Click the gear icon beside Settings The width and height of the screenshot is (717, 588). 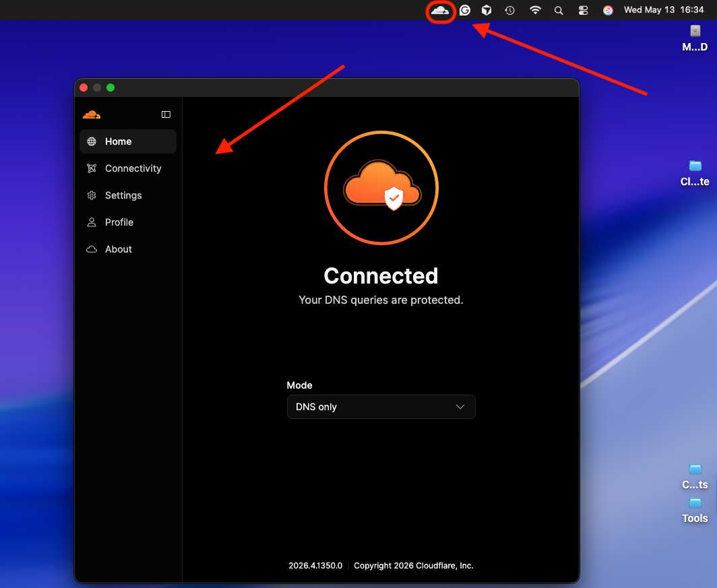[92, 195]
